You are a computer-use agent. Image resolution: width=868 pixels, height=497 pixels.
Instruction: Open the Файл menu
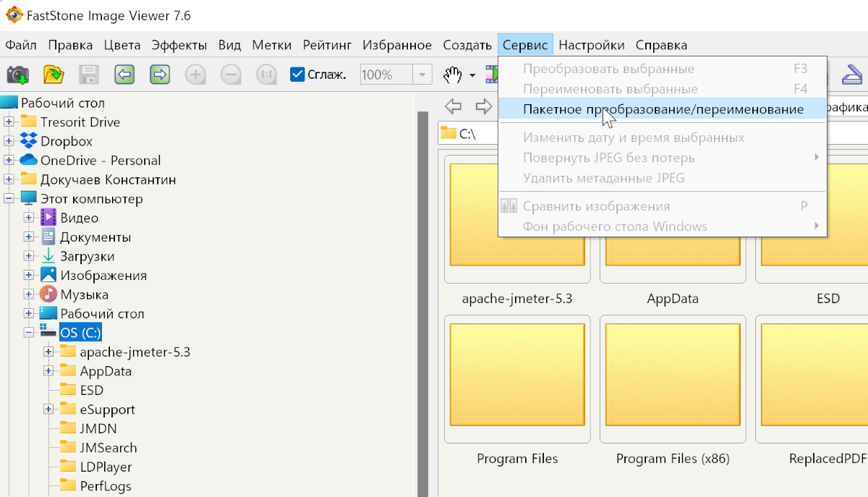(21, 45)
